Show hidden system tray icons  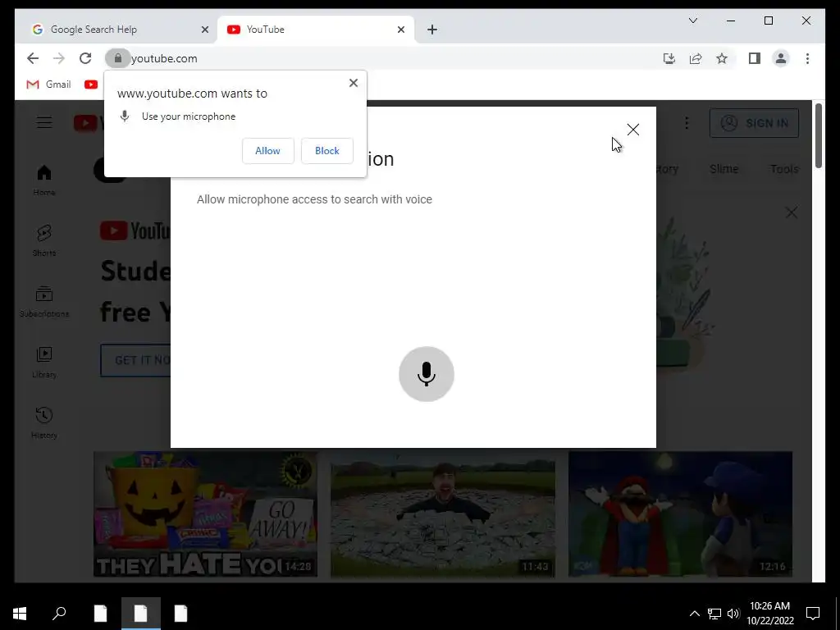[694, 614]
